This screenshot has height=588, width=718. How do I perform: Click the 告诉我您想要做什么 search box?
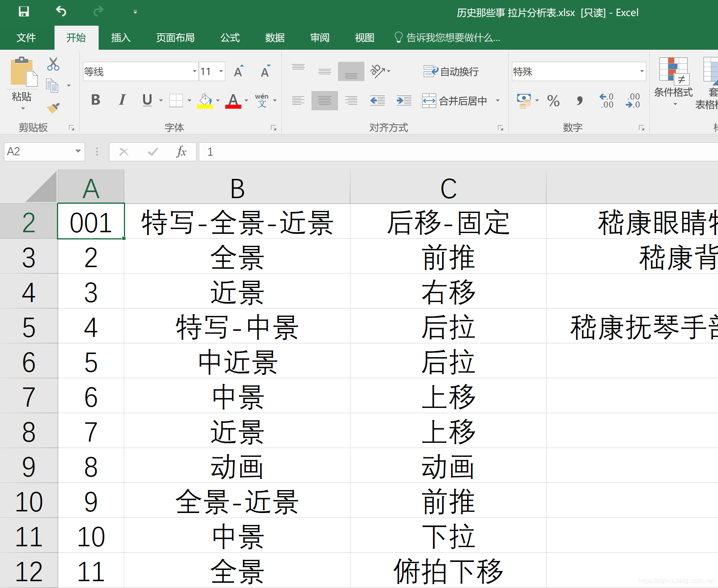(447, 38)
